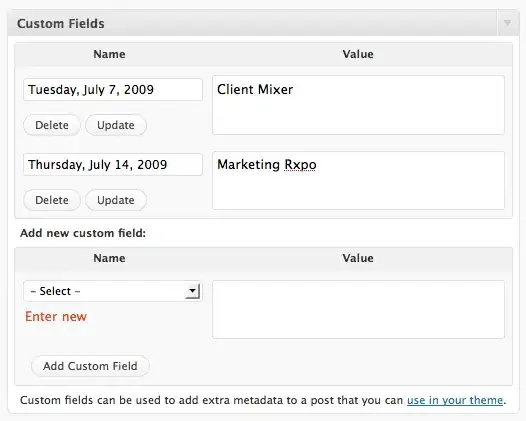This screenshot has height=421, width=526.
Task: Click the misspelled word Rxpo
Action: click(x=300, y=165)
